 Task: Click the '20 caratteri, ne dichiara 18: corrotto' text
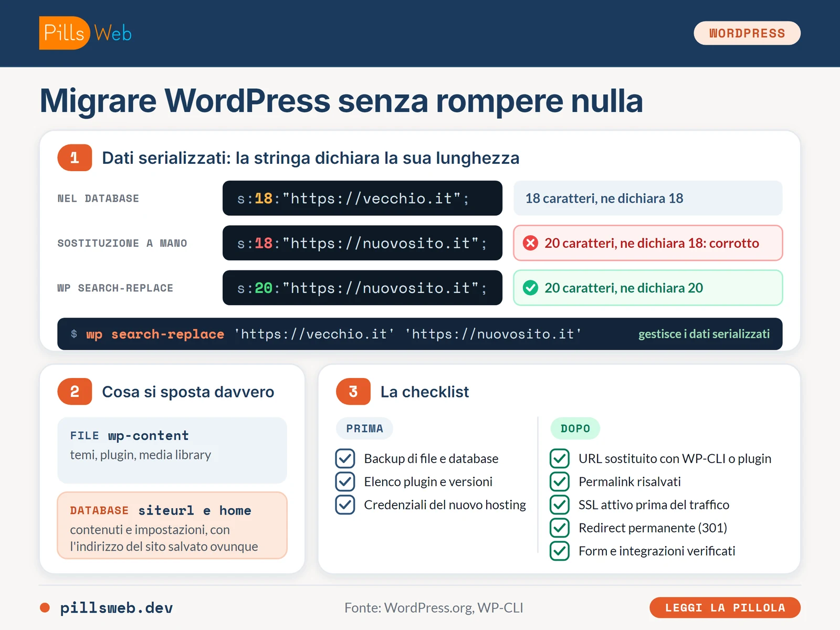click(x=652, y=243)
